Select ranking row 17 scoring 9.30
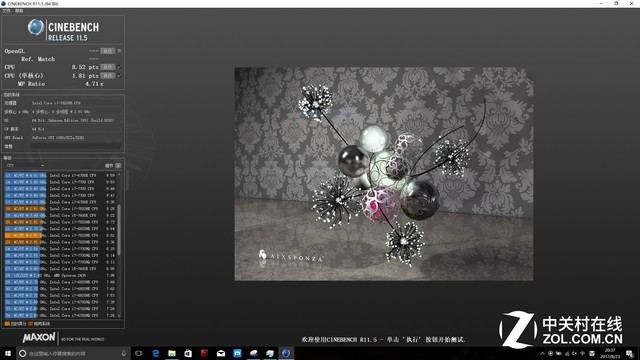Image resolution: width=640 pixels, height=360 pixels. coord(60,202)
